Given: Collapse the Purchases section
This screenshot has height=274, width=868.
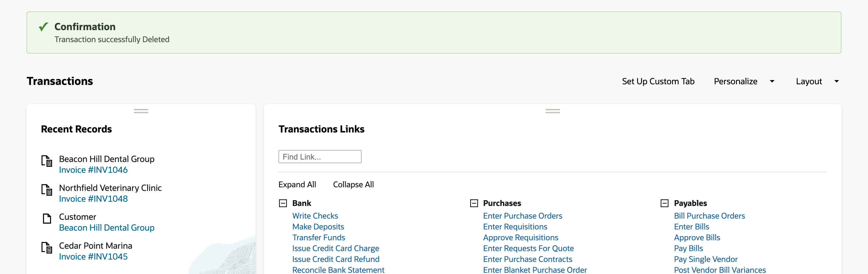Looking at the screenshot, I should (474, 203).
